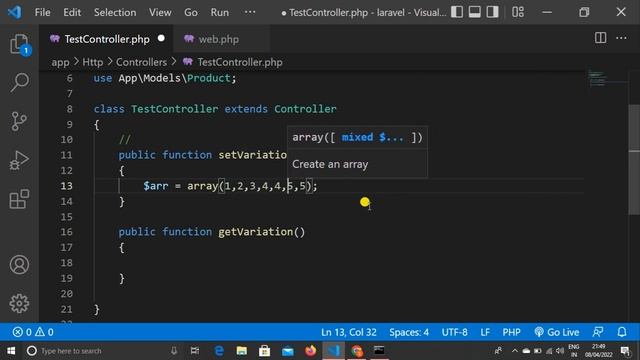Open the Extensions view
Screen dimensions: 640x360
coord(19,199)
